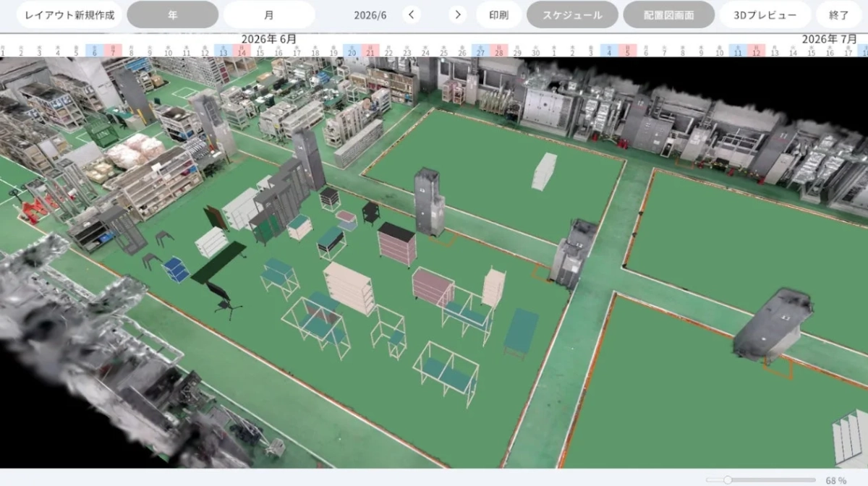Select July 11 on the timeline
Image resolution: width=868 pixels, height=486 pixels.
[738, 51]
